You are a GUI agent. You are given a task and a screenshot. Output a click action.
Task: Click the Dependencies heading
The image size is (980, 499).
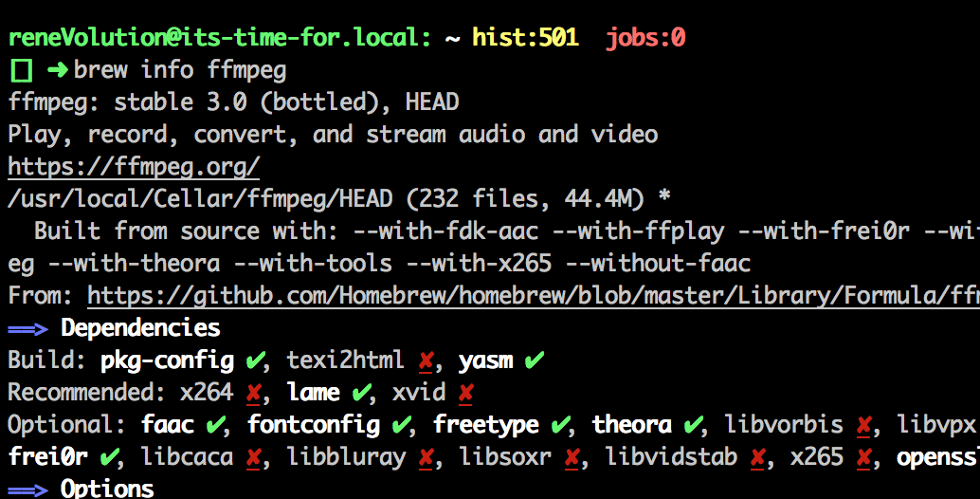point(140,329)
